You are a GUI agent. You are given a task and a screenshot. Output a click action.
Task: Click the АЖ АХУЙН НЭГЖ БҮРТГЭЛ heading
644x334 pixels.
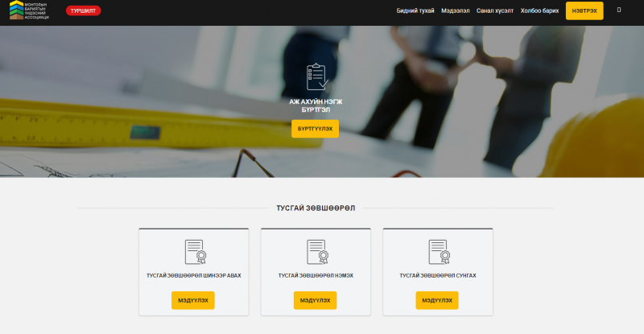pyautogui.click(x=316, y=106)
